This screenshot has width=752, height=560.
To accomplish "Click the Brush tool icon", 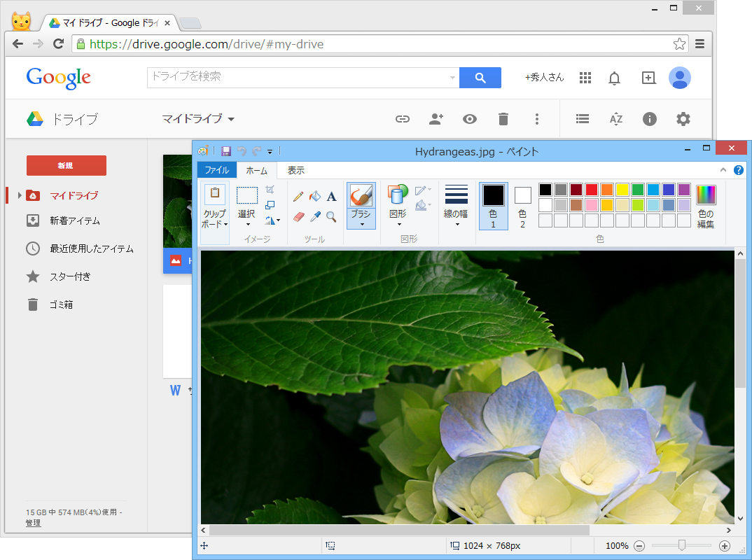I will tap(361, 195).
